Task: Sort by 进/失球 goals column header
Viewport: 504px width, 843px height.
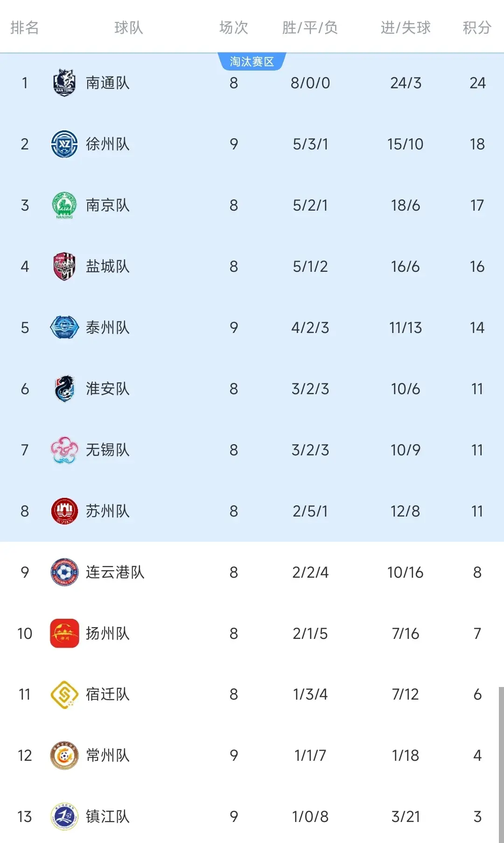Action: [x=405, y=28]
